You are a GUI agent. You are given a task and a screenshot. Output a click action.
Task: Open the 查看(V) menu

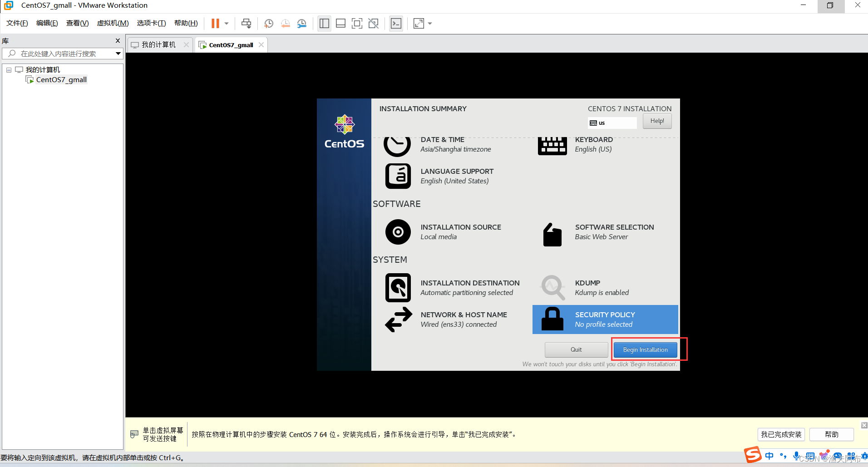(78, 23)
